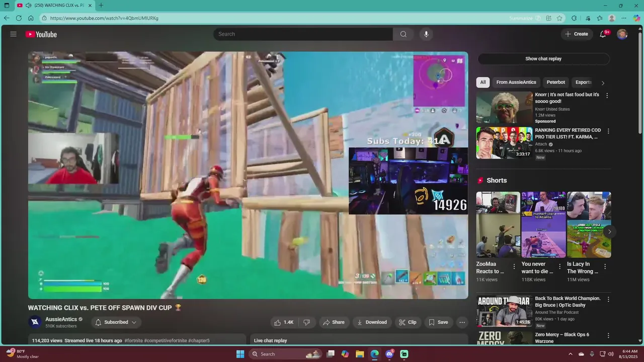Like the video with thumbs up
644x362 pixels.
(x=283, y=322)
